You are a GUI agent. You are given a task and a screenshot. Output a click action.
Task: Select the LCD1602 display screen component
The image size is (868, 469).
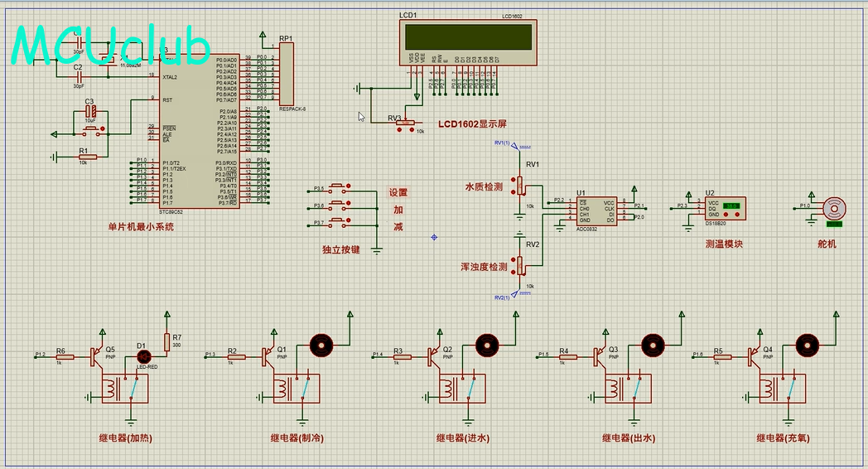tap(467, 37)
